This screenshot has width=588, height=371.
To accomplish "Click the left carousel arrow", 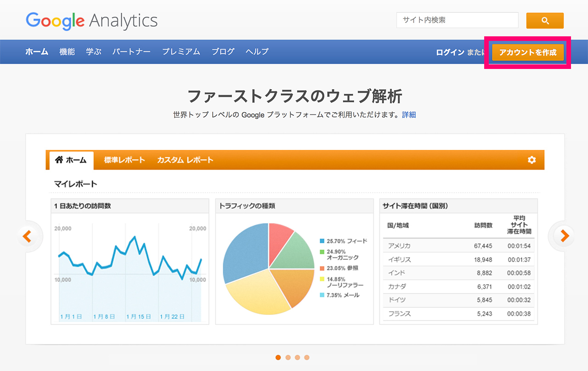I will [27, 236].
